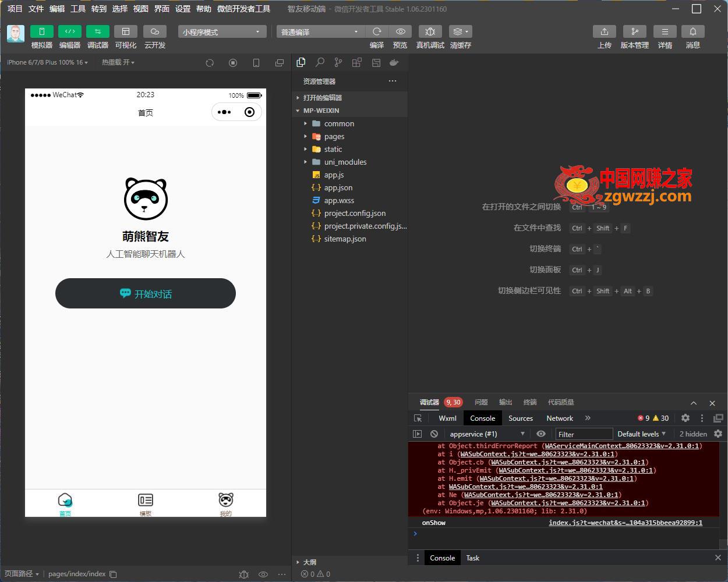This screenshot has width=728, height=582.
Task: Click the console Filter input field
Action: point(584,434)
